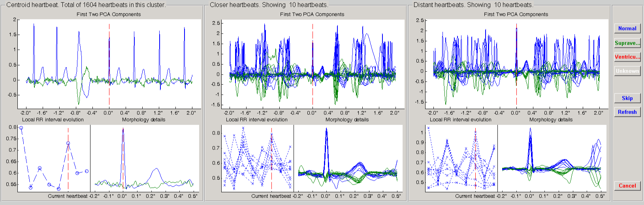
Task: Click the Centroid heartbeat panel title text
Action: click(x=86, y=5)
